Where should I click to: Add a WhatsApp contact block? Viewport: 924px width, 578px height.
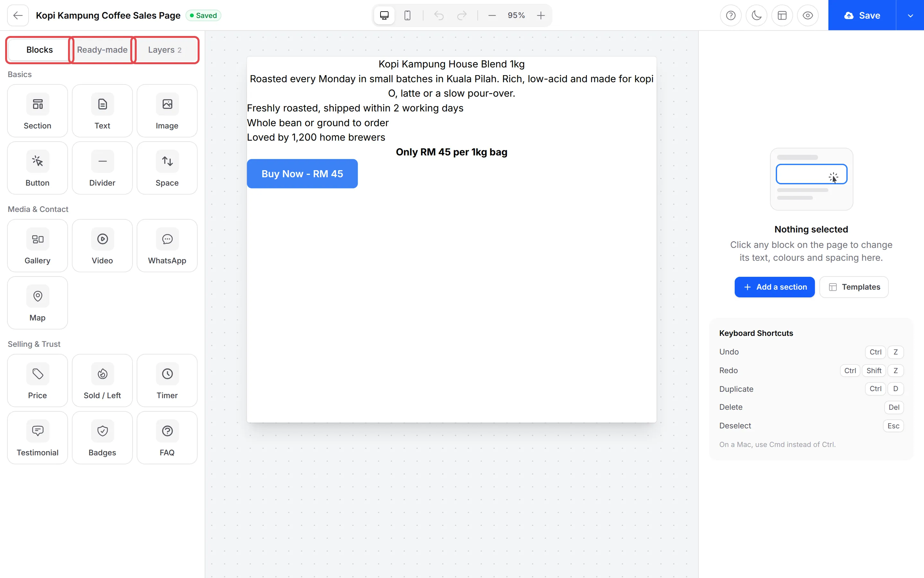click(167, 246)
